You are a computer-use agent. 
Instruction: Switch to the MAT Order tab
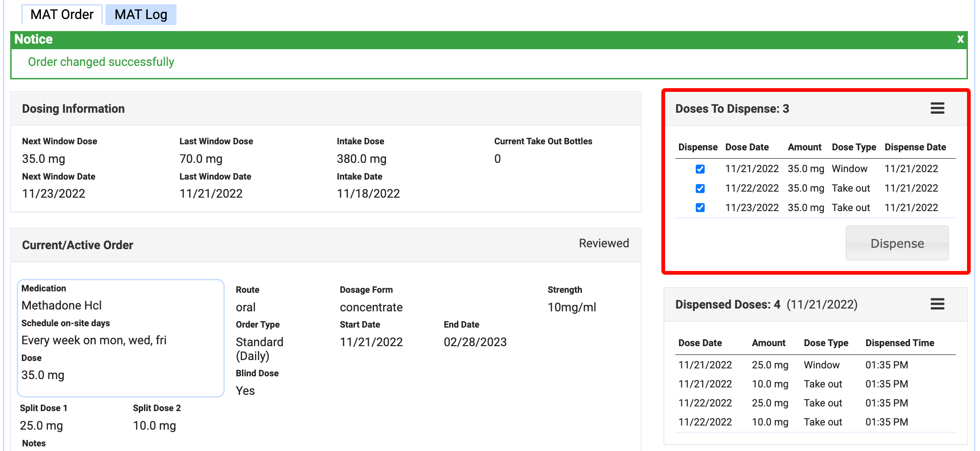point(62,14)
